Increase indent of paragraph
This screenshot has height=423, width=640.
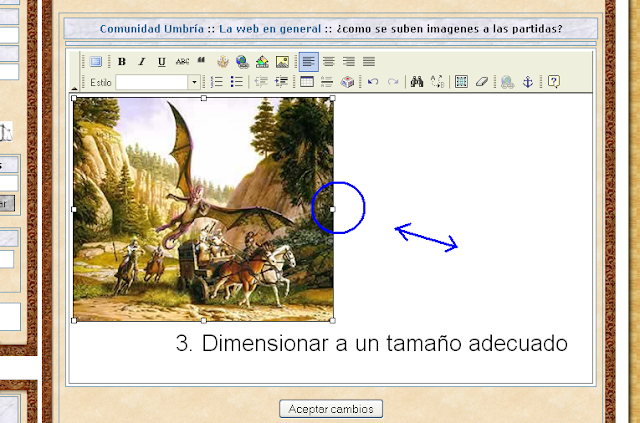pyautogui.click(x=281, y=82)
